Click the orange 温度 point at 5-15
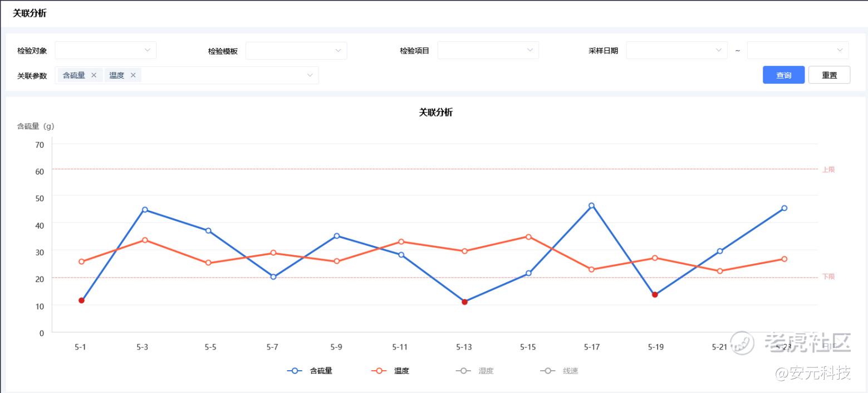This screenshot has width=868, height=393. tap(528, 237)
